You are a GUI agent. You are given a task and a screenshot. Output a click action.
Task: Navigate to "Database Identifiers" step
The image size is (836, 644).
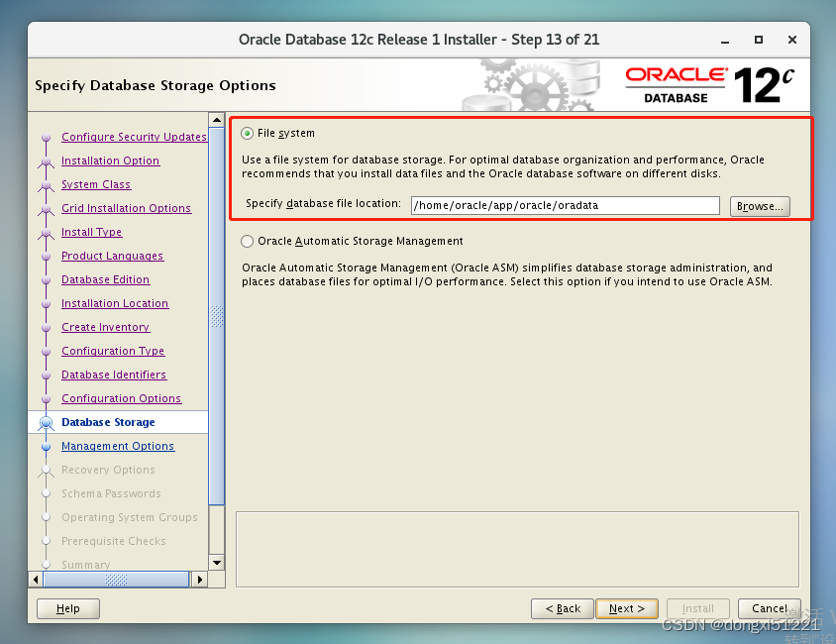[x=114, y=375]
